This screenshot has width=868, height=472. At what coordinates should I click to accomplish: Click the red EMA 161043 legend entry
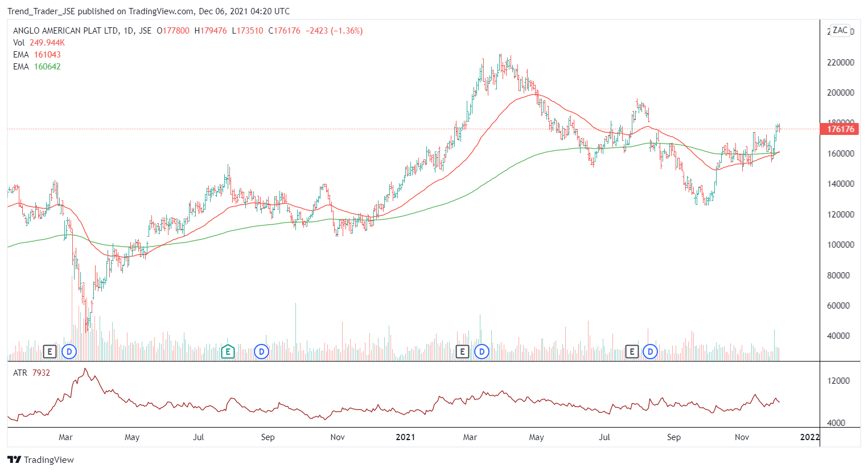[x=37, y=55]
